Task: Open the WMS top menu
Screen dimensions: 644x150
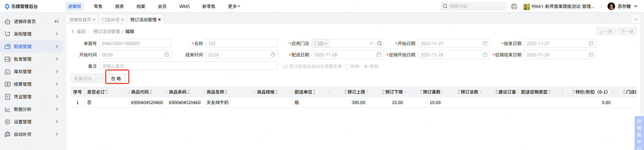Action: [x=184, y=6]
